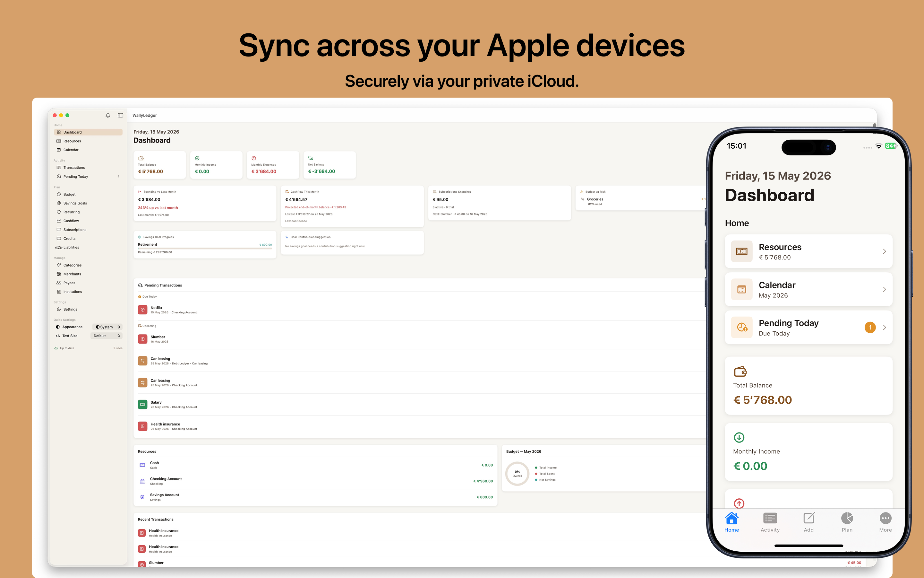This screenshot has height=578, width=924.
Task: Tap Activity tab on iPhone
Action: 770,522
